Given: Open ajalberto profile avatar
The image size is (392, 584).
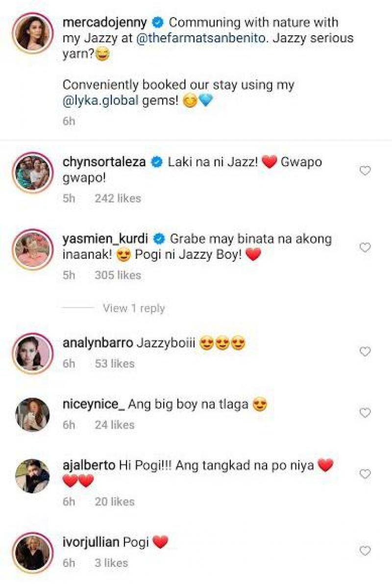Looking at the screenshot, I should (x=32, y=476).
